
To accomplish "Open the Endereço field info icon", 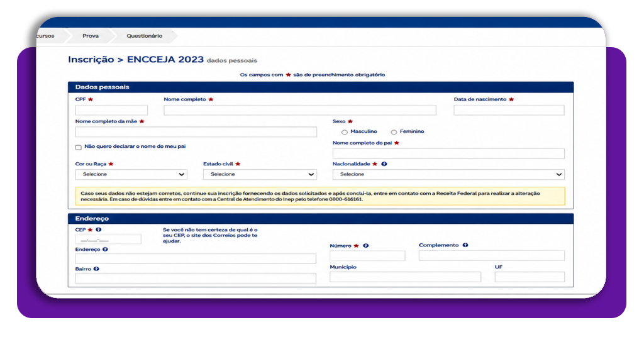I will point(105,249).
